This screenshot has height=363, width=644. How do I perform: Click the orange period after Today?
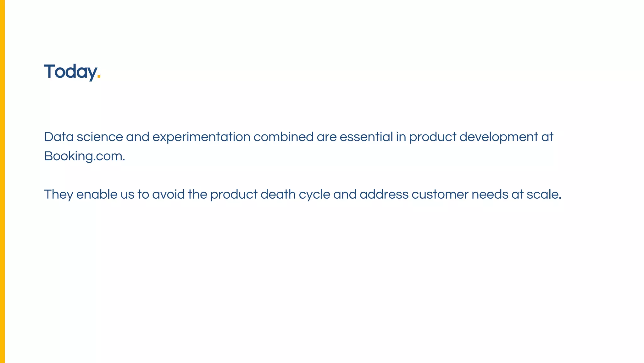(x=99, y=77)
